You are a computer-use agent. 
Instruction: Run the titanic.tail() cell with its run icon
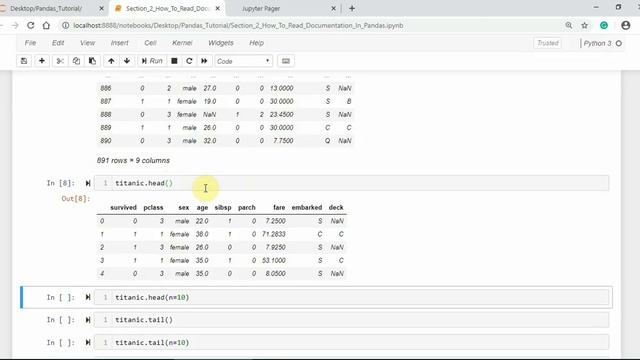(x=88, y=320)
